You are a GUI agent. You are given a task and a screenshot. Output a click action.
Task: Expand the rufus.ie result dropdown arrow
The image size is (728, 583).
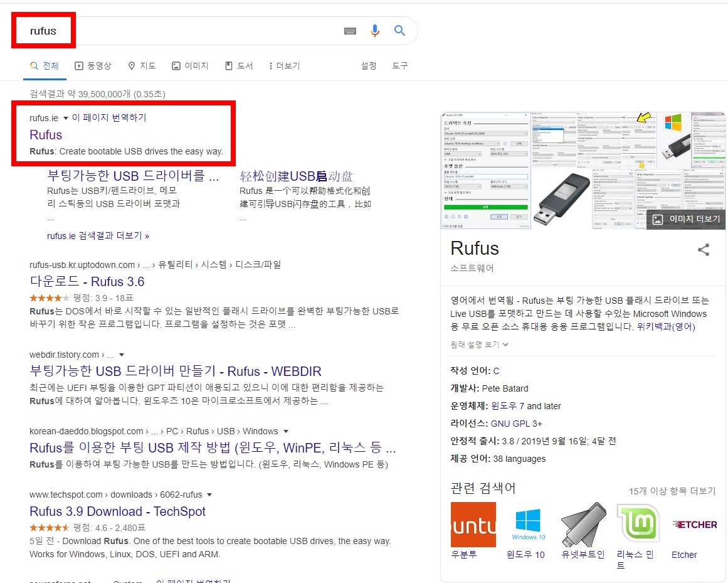coord(65,118)
